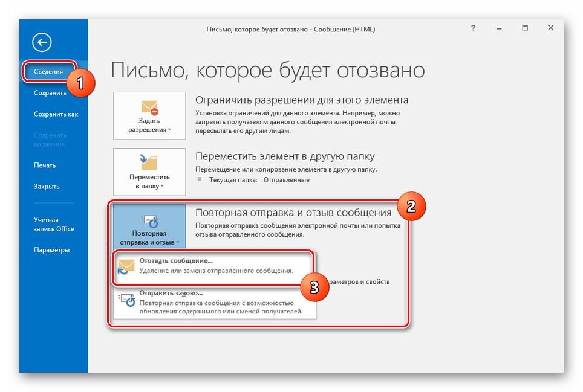This screenshot has height=392, width=583.
Task: Open the Сведения tab
Action: 48,72
